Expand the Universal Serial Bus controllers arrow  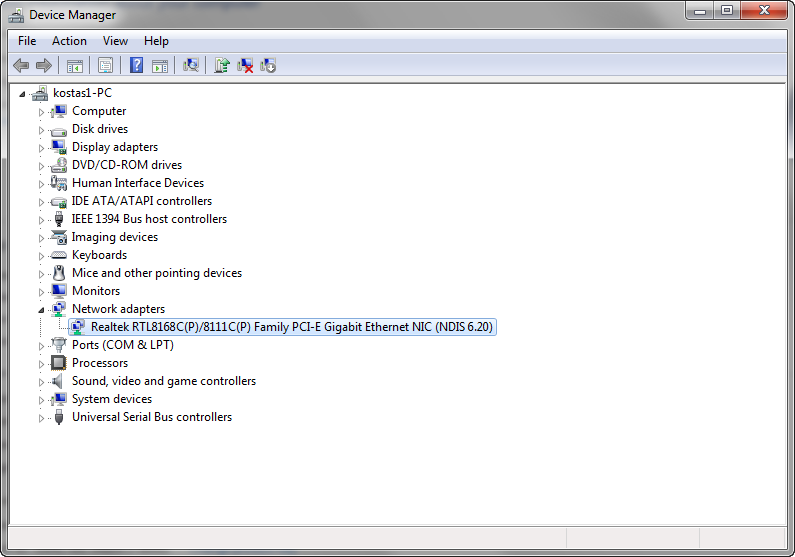41,418
